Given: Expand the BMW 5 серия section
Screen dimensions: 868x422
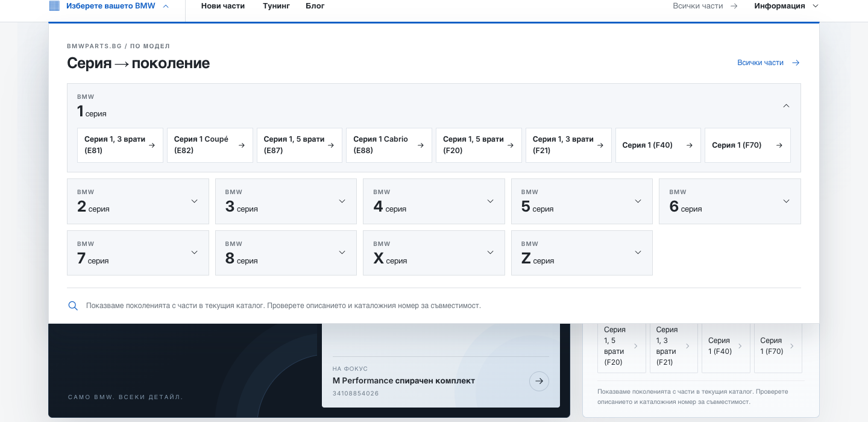Looking at the screenshot, I should (582, 201).
